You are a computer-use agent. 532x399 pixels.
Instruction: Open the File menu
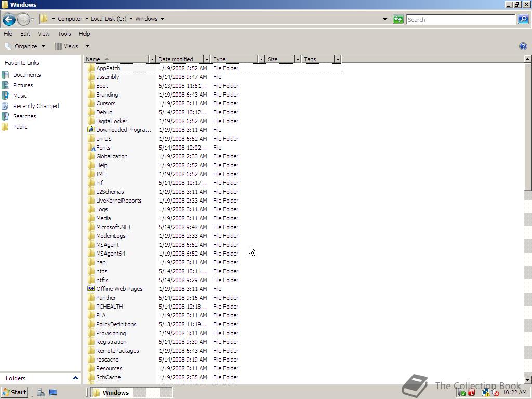tap(8, 34)
